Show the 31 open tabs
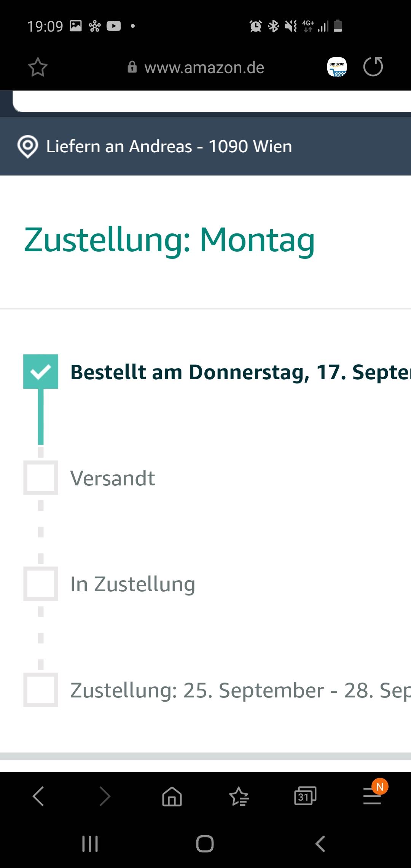This screenshot has height=868, width=411. point(305,796)
